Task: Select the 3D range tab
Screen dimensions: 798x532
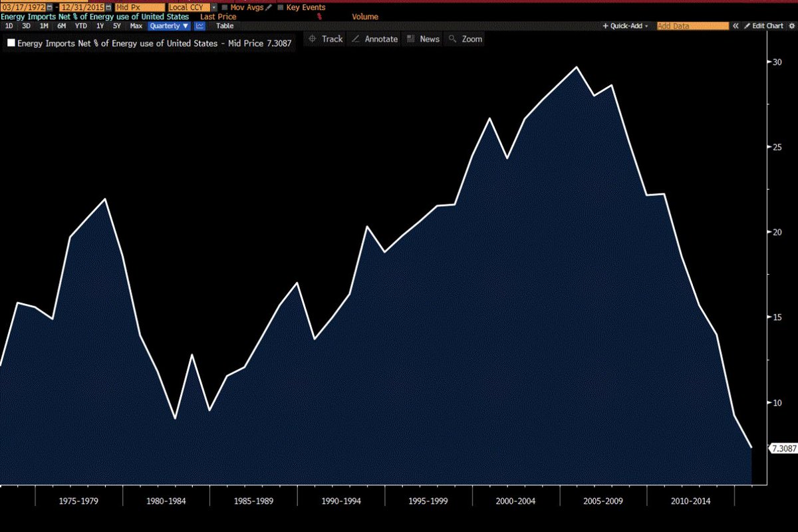Action: click(x=26, y=26)
